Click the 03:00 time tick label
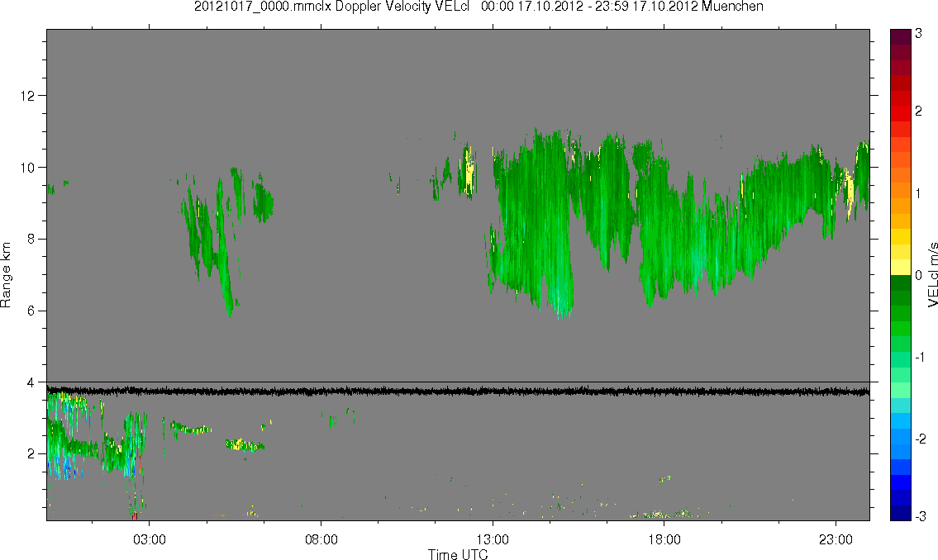This screenshot has width=938, height=560. click(149, 540)
